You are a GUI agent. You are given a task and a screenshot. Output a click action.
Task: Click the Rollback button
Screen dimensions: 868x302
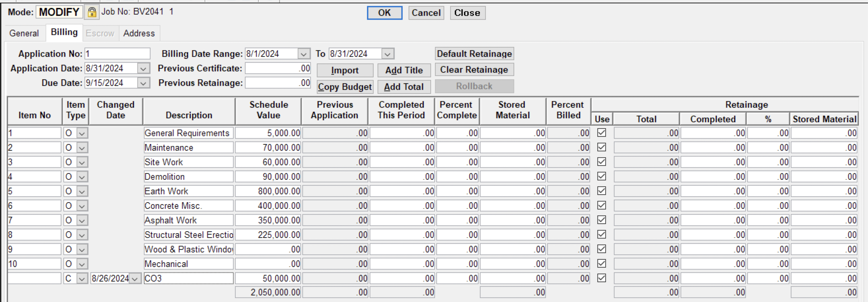pyautogui.click(x=475, y=86)
